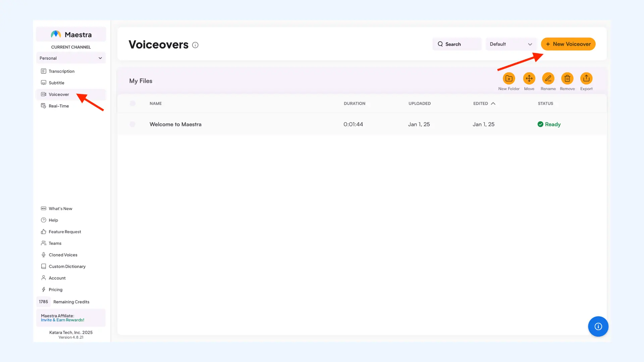
Task: Open the Invite & Earn Rewards link
Action: 62,320
